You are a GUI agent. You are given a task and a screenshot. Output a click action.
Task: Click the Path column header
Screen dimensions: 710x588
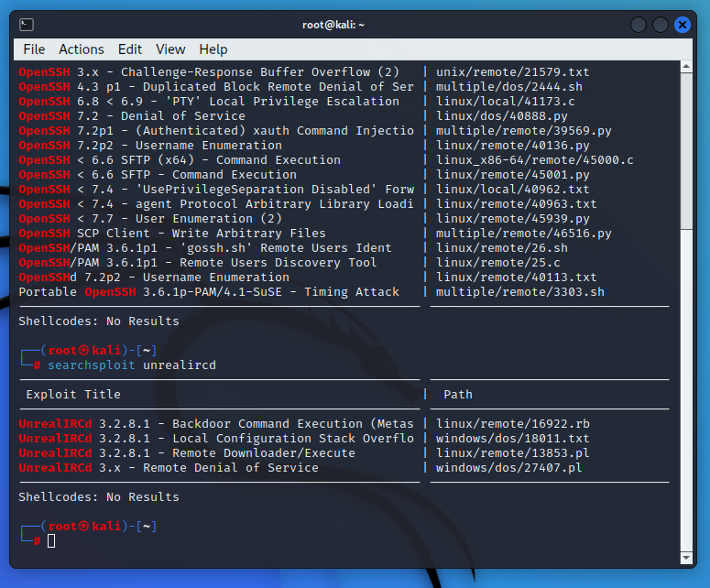click(458, 394)
